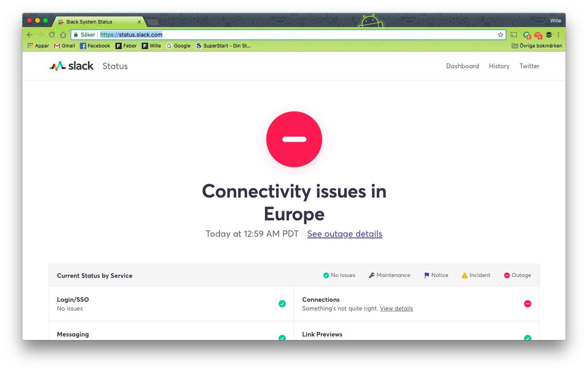Reload the page with refresh icon
This screenshot has width=588, height=372.
52,35
